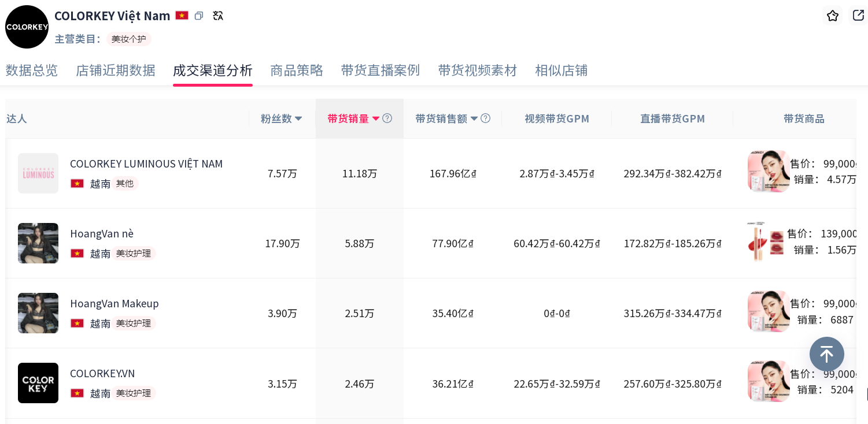Click the copy shop name icon
This screenshot has height=424, width=868.
199,16
